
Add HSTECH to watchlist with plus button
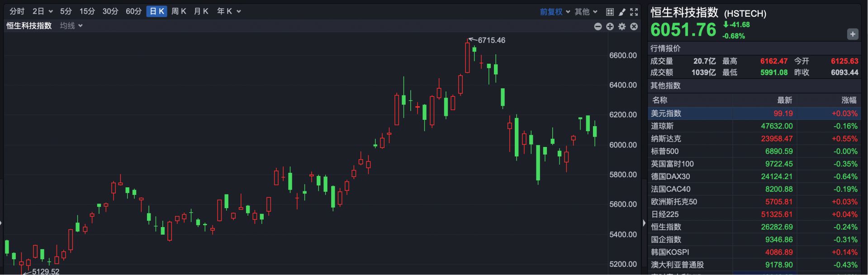pyautogui.click(x=853, y=34)
